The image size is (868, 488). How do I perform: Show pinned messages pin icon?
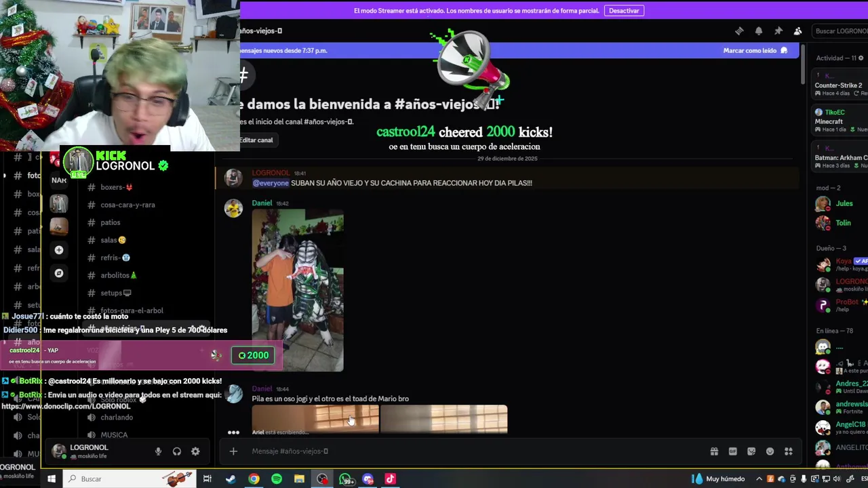(x=778, y=31)
